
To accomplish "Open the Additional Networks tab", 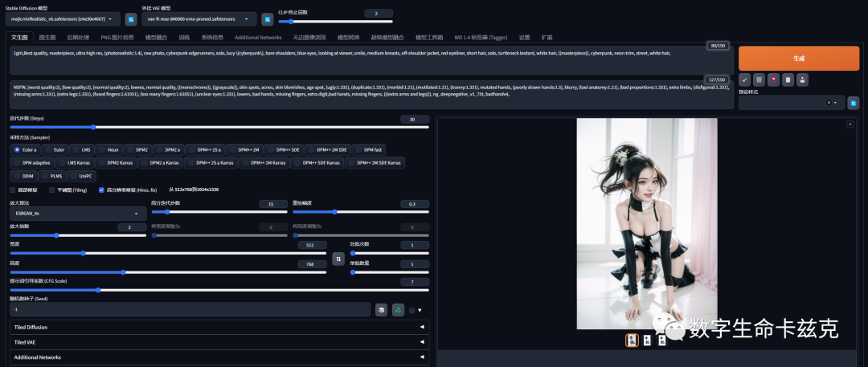I will [x=258, y=38].
